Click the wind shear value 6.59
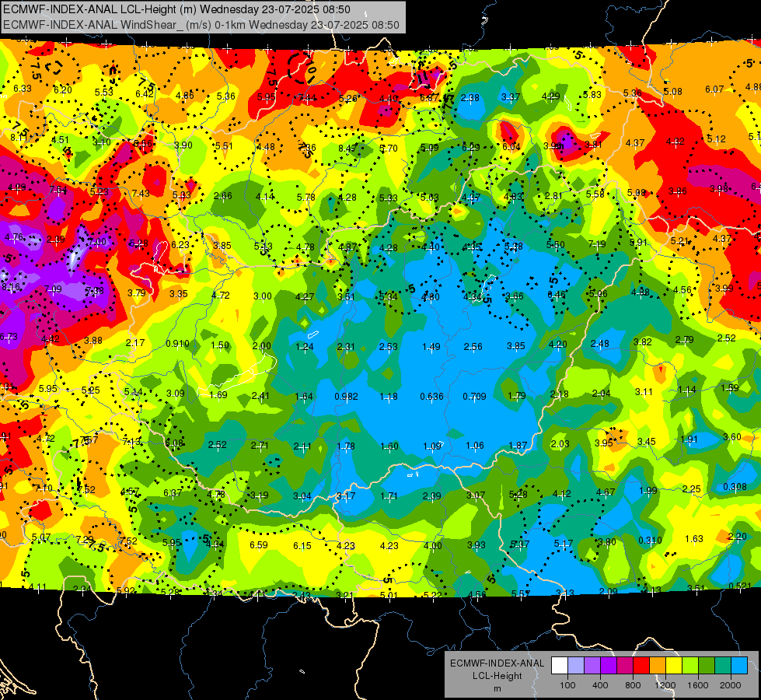 pyautogui.click(x=259, y=545)
